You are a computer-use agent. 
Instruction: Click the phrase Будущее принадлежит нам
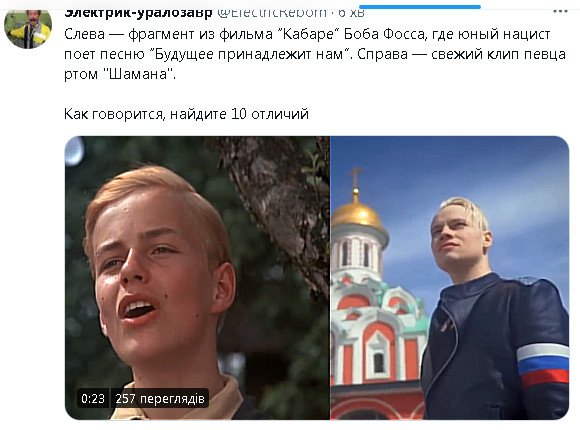(x=250, y=54)
